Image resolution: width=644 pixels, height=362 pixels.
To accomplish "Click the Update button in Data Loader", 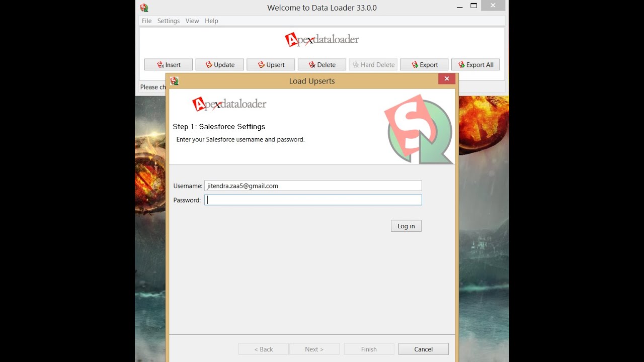I will coord(220,64).
